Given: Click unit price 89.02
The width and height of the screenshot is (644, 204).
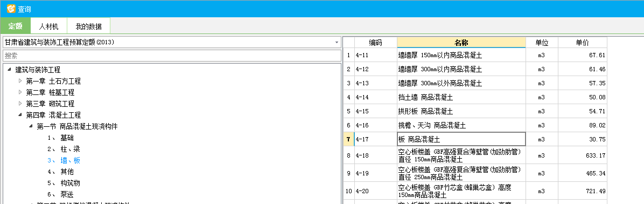Looking at the screenshot, I should [x=582, y=125].
